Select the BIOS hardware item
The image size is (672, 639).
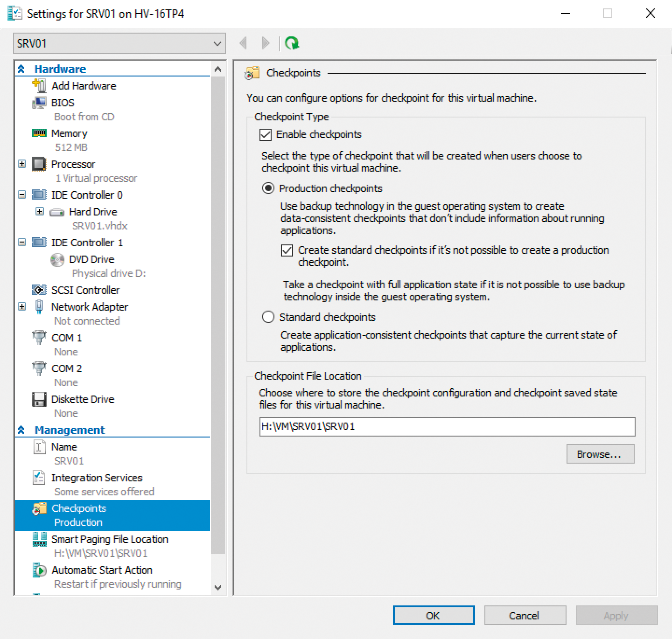point(63,102)
